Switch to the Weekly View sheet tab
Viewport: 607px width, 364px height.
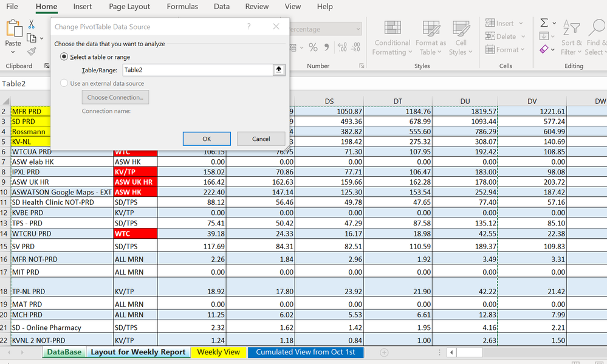pyautogui.click(x=218, y=352)
